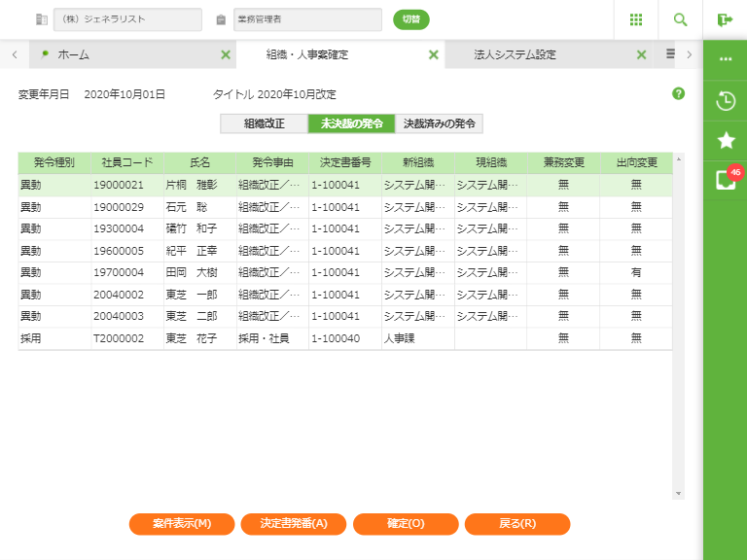Select the 組織改正 toggle button
Image resolution: width=747 pixels, height=560 pixels.
(x=264, y=123)
